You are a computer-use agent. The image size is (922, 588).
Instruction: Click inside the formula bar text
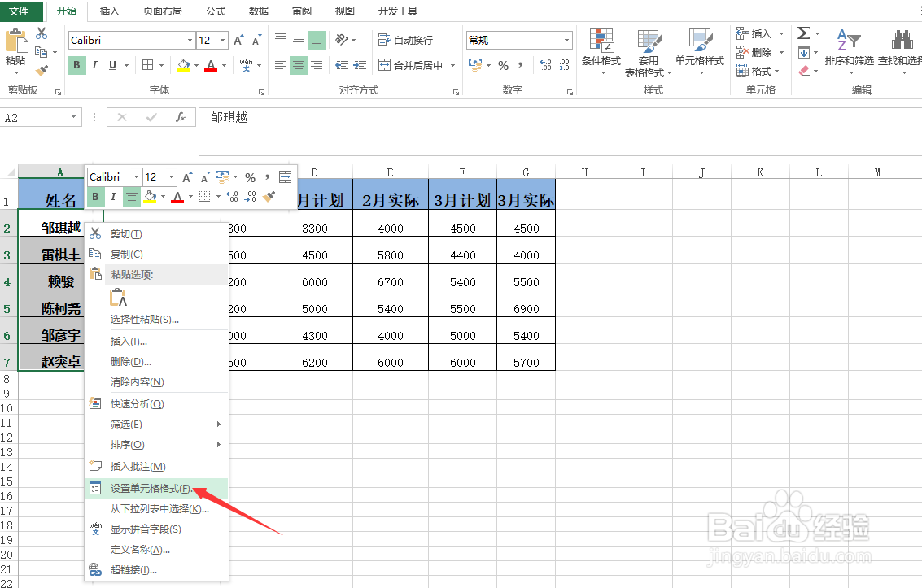click(229, 117)
